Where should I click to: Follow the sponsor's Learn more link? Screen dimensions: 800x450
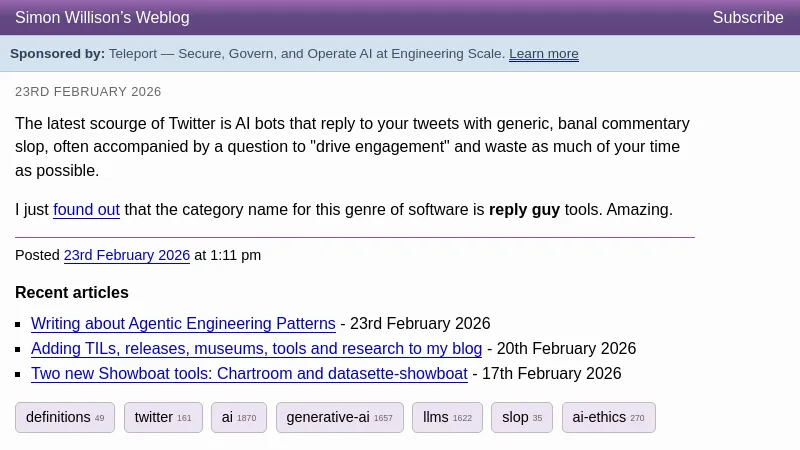click(543, 54)
